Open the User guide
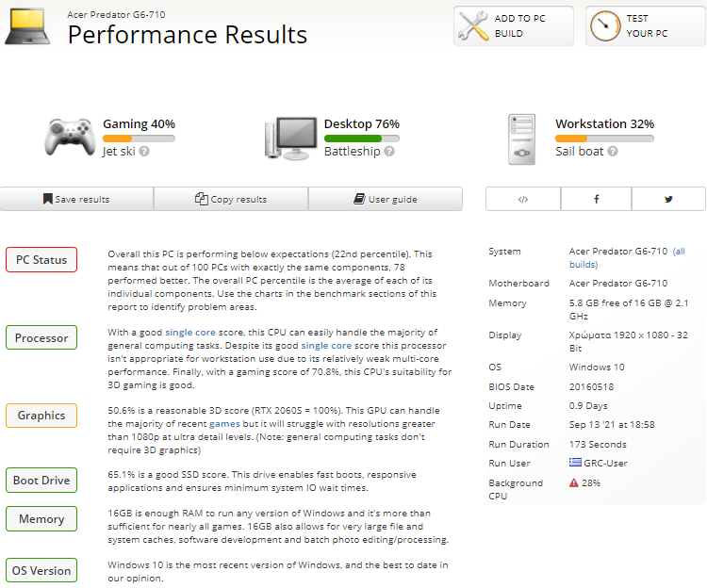The width and height of the screenshot is (707, 588). coord(386,199)
